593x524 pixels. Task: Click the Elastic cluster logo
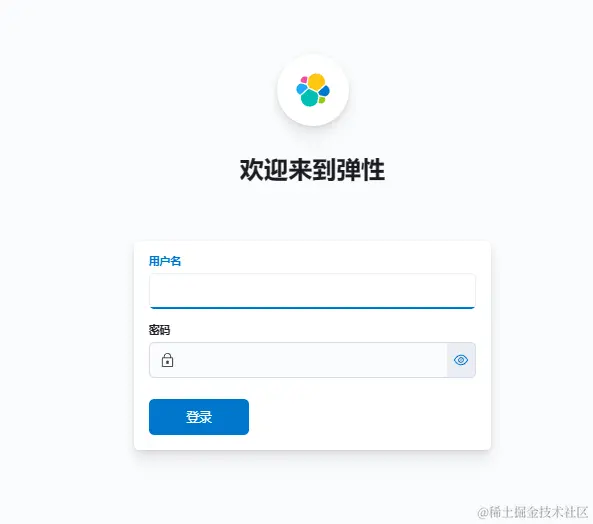click(313, 90)
